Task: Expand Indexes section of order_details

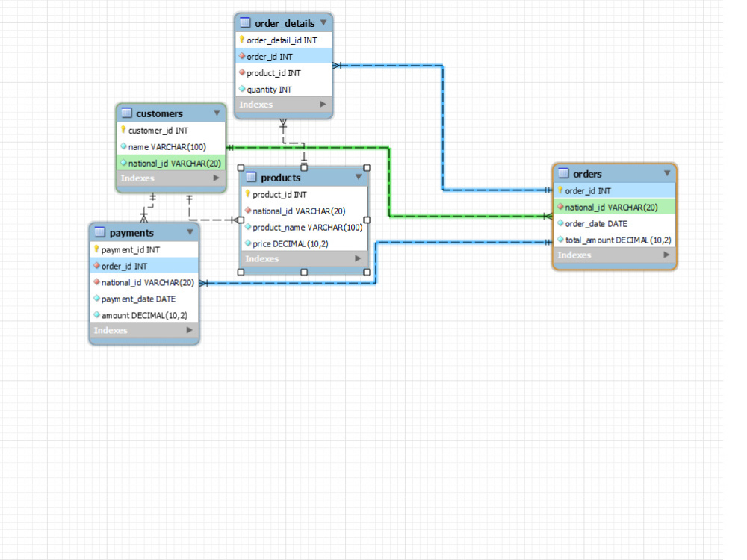Action: [x=323, y=104]
